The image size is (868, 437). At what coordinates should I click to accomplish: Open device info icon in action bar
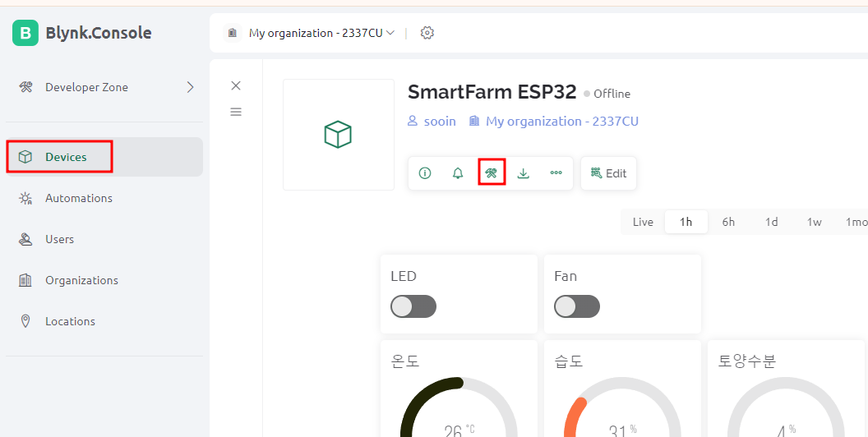pyautogui.click(x=425, y=173)
